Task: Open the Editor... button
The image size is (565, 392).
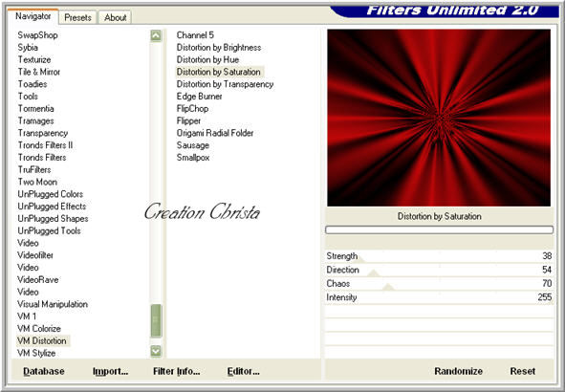Action: click(243, 371)
